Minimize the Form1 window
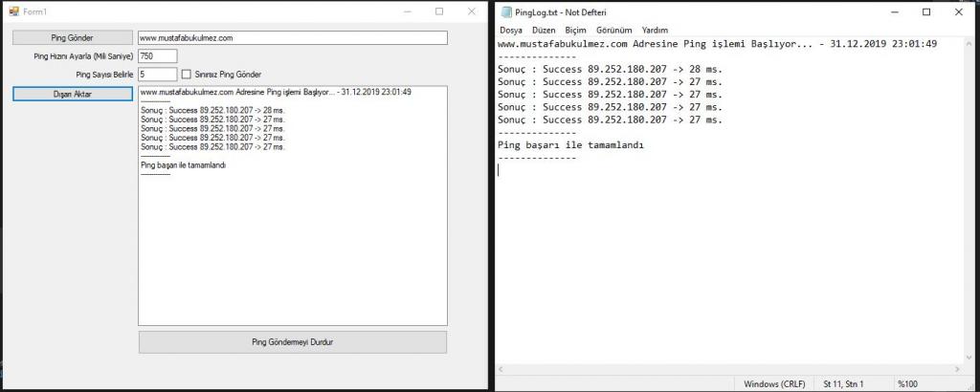Image resolution: width=980 pixels, height=392 pixels. point(408,11)
